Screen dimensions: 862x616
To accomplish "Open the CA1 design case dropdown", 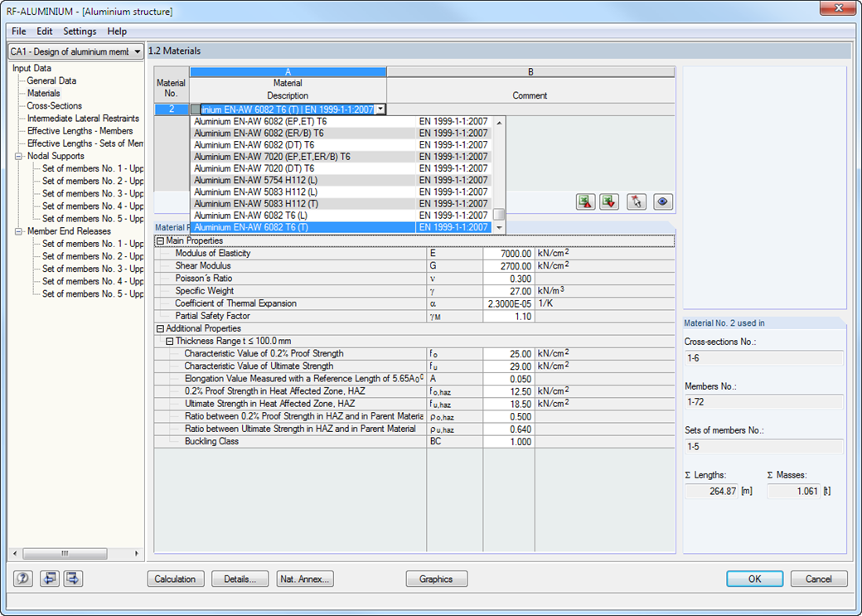I will click(76, 51).
